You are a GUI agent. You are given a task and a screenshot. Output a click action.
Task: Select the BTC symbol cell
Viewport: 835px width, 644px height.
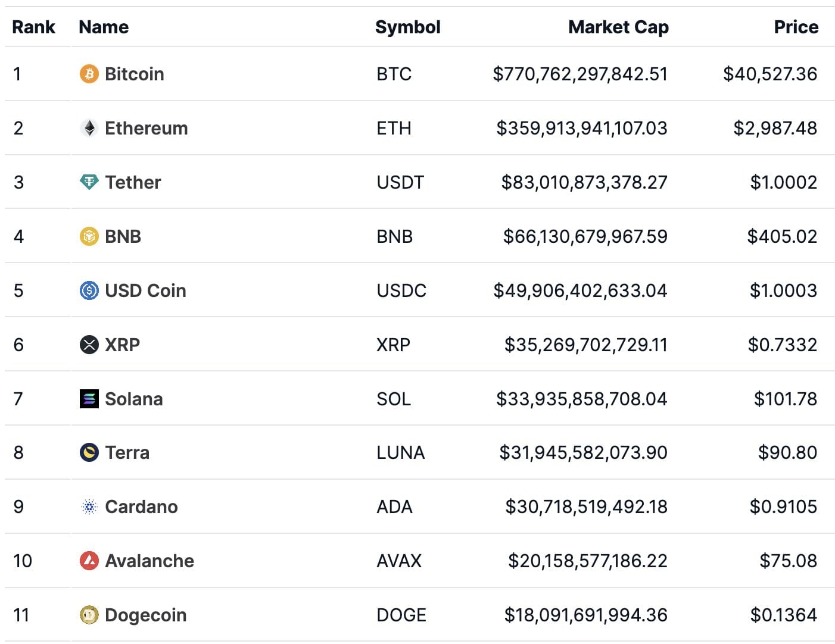click(394, 74)
